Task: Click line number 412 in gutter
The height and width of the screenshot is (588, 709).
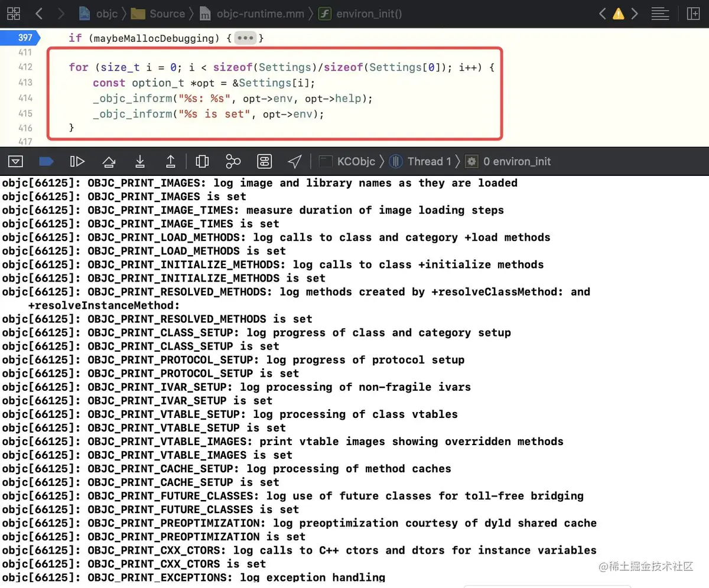Action: click(x=25, y=67)
